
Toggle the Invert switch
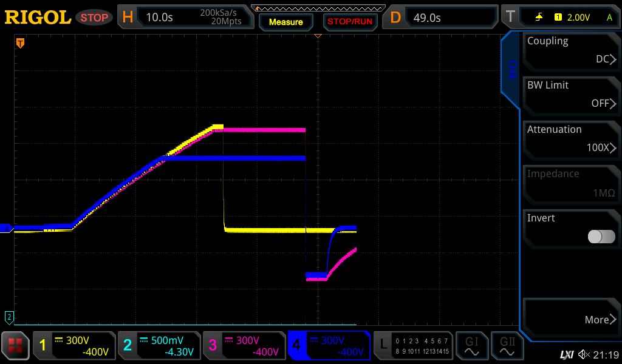tap(601, 237)
